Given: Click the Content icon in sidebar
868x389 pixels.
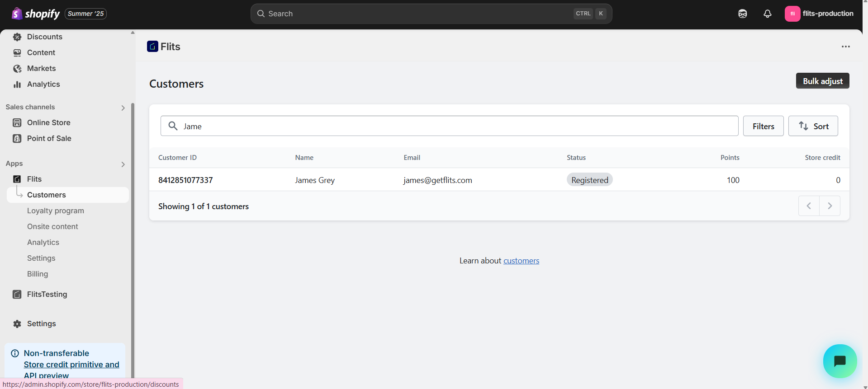Looking at the screenshot, I should coord(17,52).
